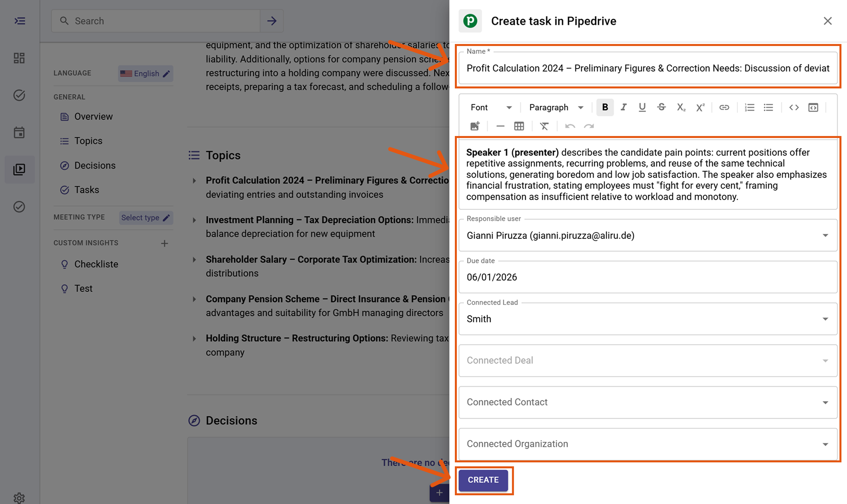Viewport: 847px width, 504px height.
Task: Toggle underline formatting in editor
Action: (x=642, y=107)
